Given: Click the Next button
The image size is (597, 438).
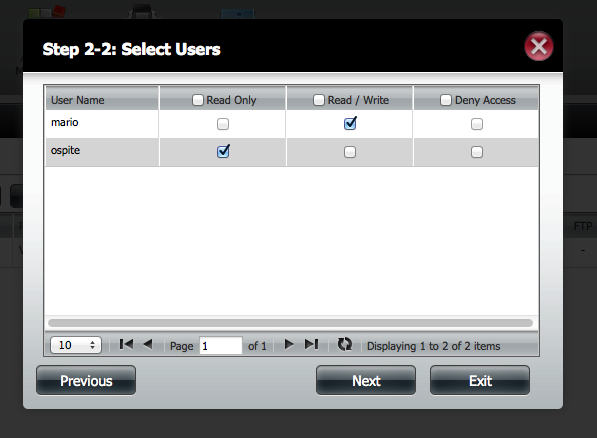Looking at the screenshot, I should coord(366,380).
